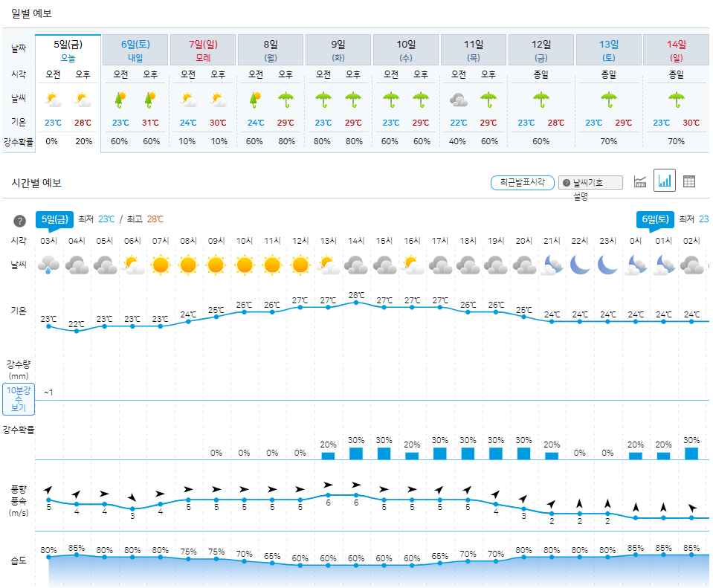Click the 28℃ peak temperature label
This screenshot has width=713, height=588.
[x=356, y=295]
